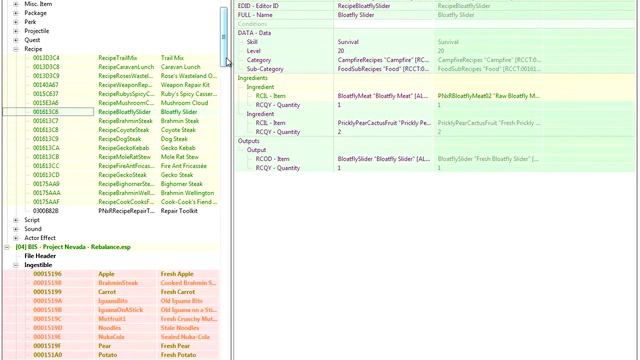Select the Brahmin Wellington recipe row

click(111, 193)
